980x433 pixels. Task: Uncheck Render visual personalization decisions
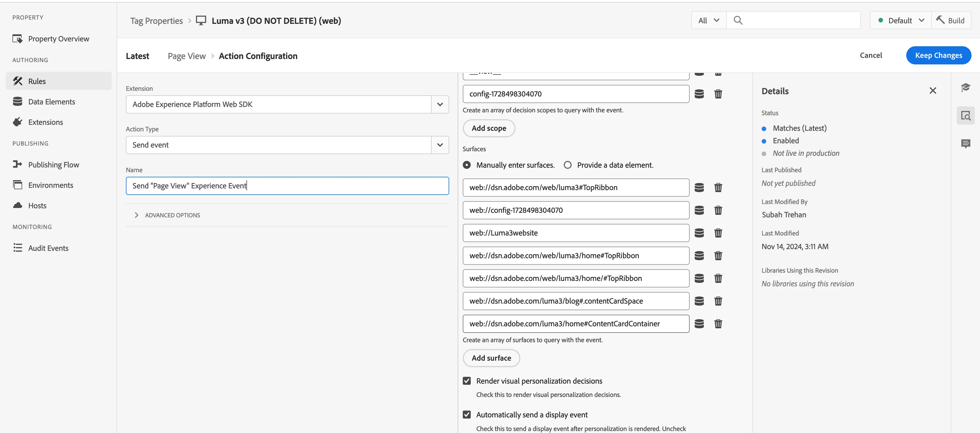point(467,381)
